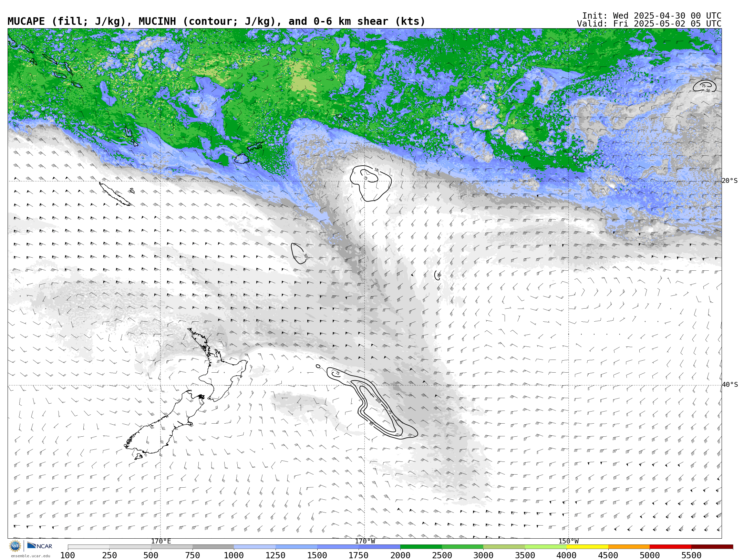
Task: Pick the 2500–3000 medium green colorbar swatch
Action: [x=463, y=547]
